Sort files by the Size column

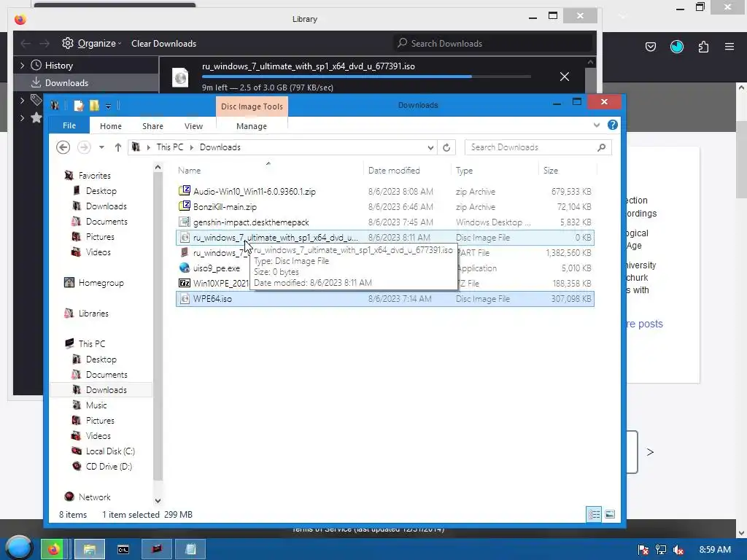point(551,171)
